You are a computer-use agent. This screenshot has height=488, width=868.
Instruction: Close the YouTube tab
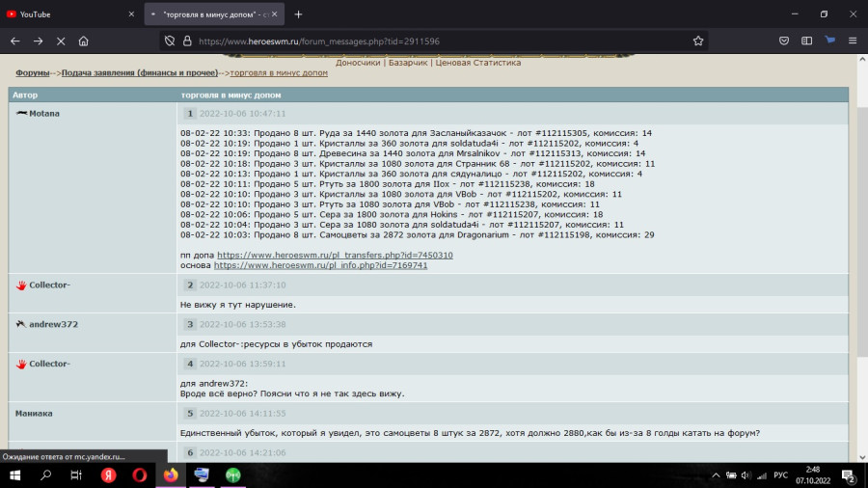point(131,14)
